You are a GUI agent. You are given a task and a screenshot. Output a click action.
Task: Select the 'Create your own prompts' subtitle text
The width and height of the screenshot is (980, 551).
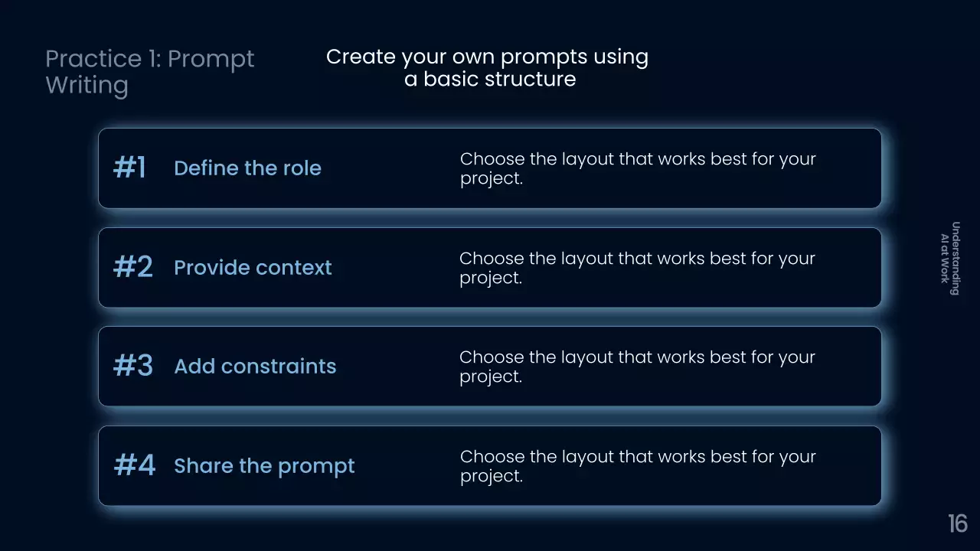[x=487, y=68]
